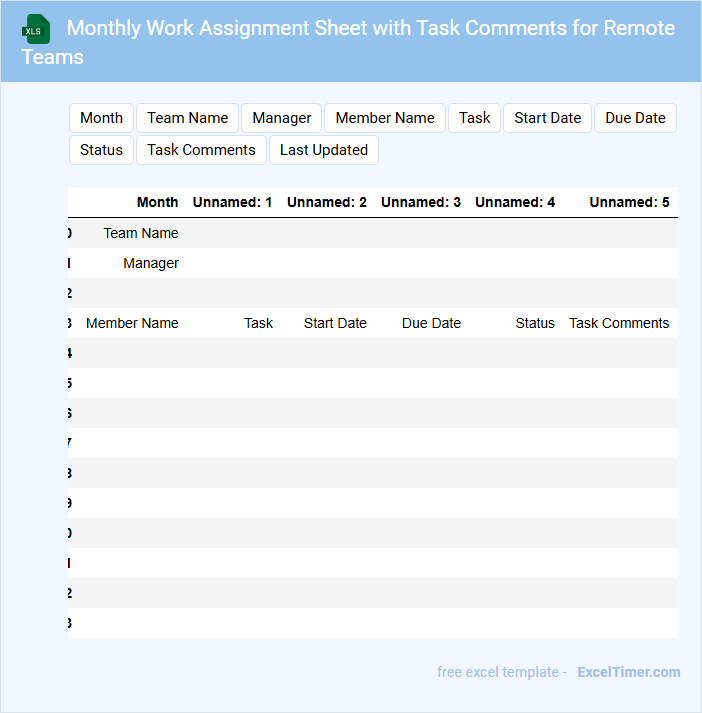Click the Task Comments table cell
Image resolution: width=702 pixels, height=713 pixels.
619,323
